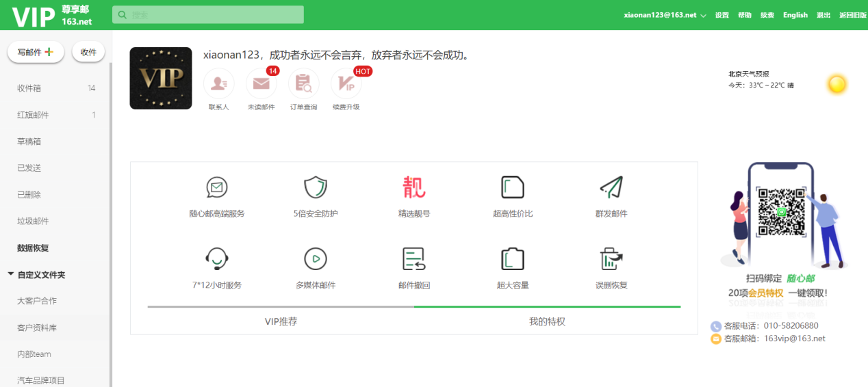This screenshot has height=387, width=868.
Task: Click the 续费升级 VIP upgrade icon
Action: point(346,83)
